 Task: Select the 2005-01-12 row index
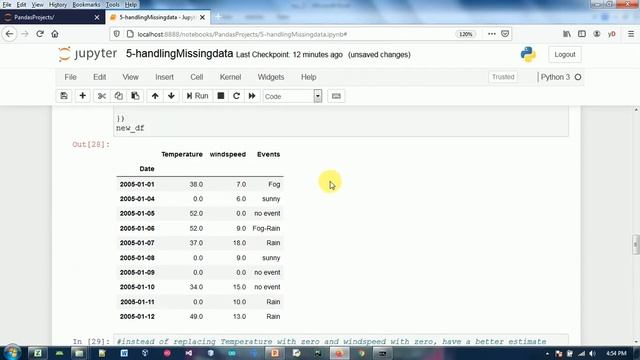[x=137, y=316]
